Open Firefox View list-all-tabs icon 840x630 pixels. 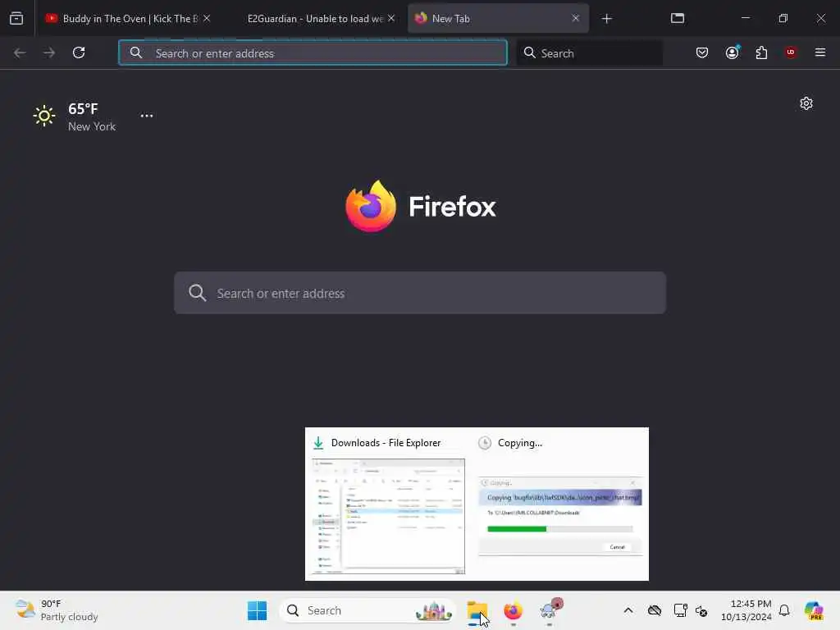tap(16, 18)
